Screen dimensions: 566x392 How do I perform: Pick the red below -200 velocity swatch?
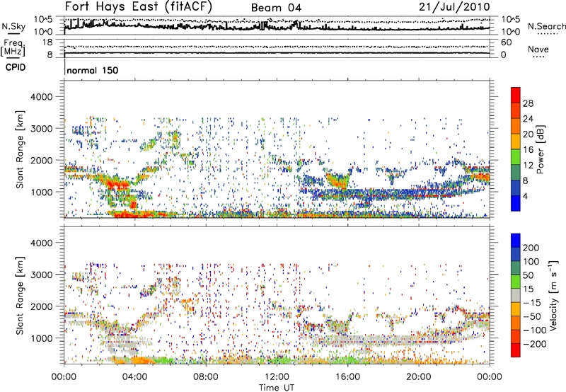click(516, 350)
